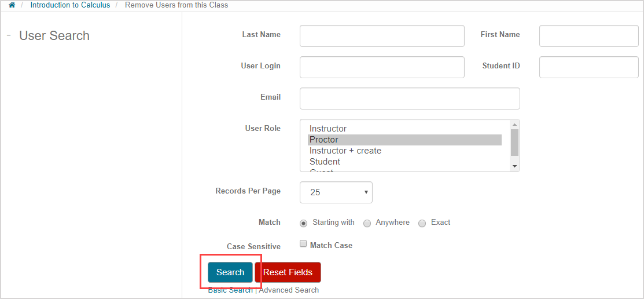This screenshot has height=299, width=644.
Task: Open the Records Per Page dropdown
Action: [x=336, y=192]
